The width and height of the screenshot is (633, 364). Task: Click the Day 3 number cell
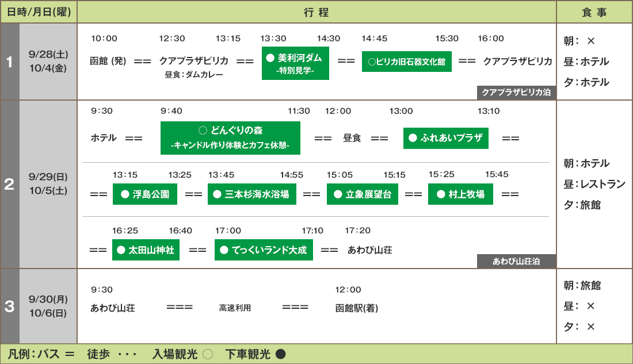[x=10, y=306]
